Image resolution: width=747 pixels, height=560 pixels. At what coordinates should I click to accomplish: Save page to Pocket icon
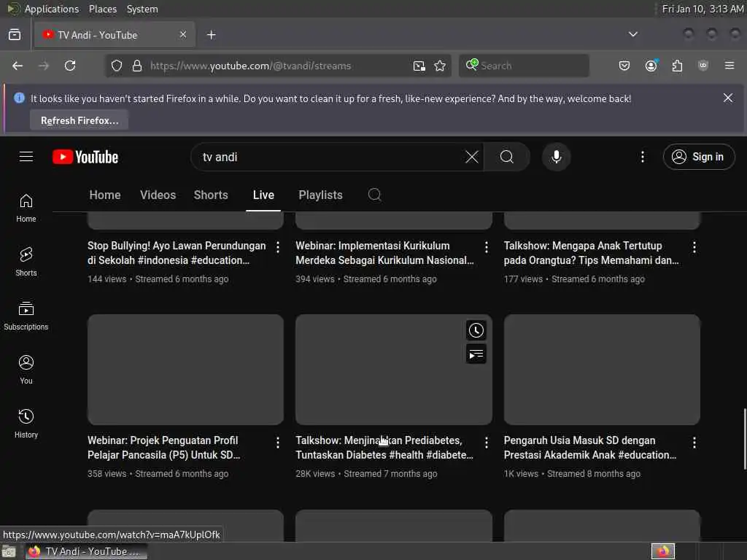coord(624,66)
